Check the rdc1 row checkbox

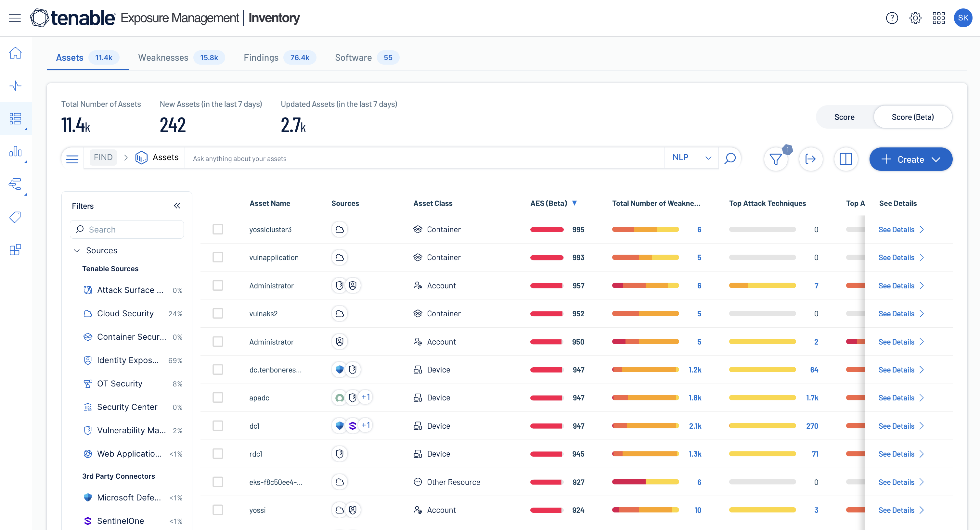point(218,454)
